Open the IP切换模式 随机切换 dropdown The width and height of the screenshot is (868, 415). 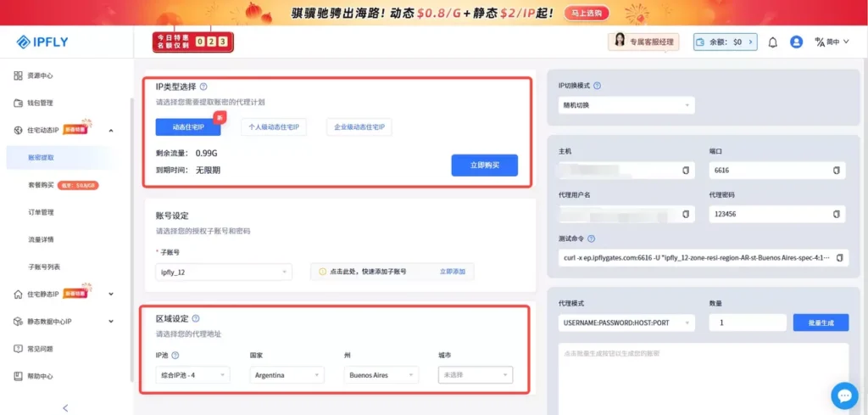626,104
